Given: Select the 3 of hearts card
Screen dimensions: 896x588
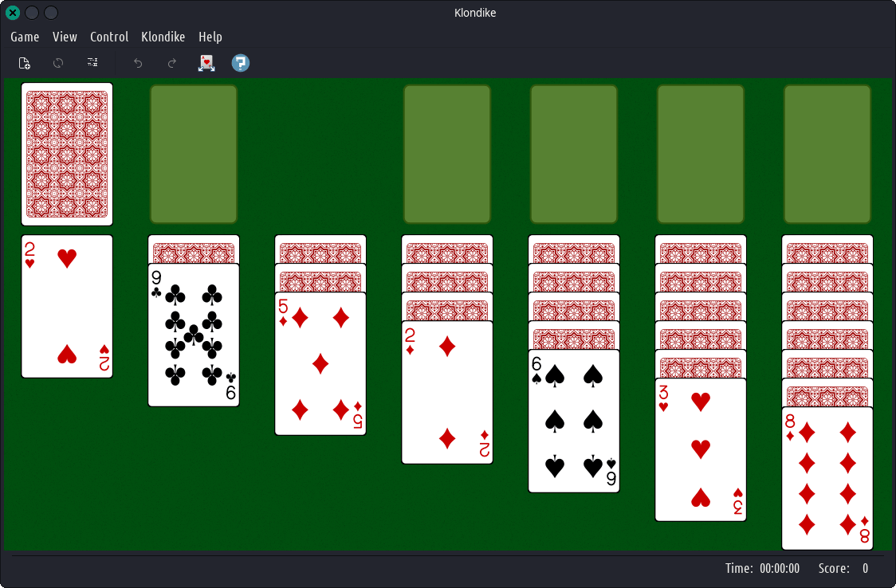Looking at the screenshot, I should tap(701, 450).
